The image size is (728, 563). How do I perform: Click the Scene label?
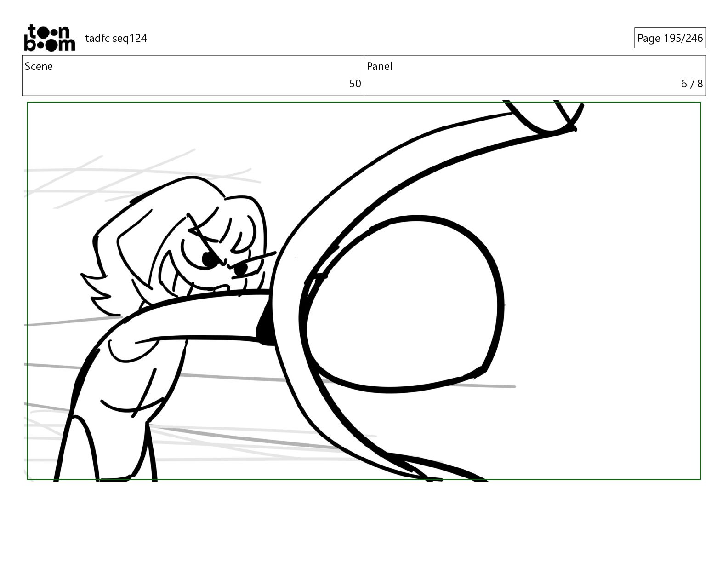coord(39,66)
